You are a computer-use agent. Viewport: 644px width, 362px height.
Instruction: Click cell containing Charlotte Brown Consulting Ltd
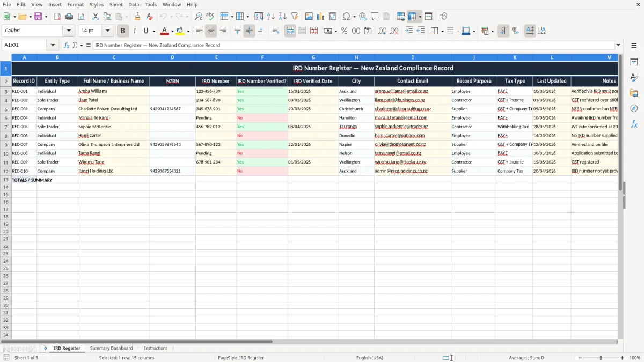point(114,109)
